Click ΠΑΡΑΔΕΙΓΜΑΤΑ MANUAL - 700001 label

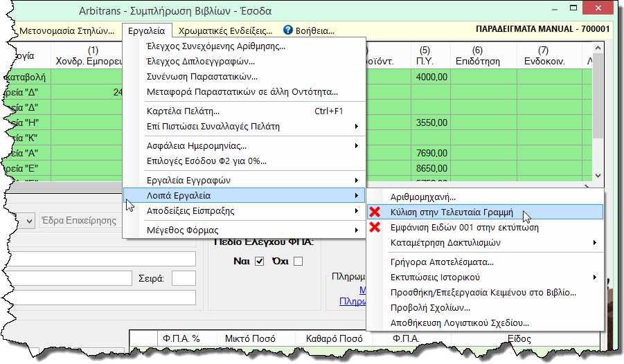coord(543,29)
